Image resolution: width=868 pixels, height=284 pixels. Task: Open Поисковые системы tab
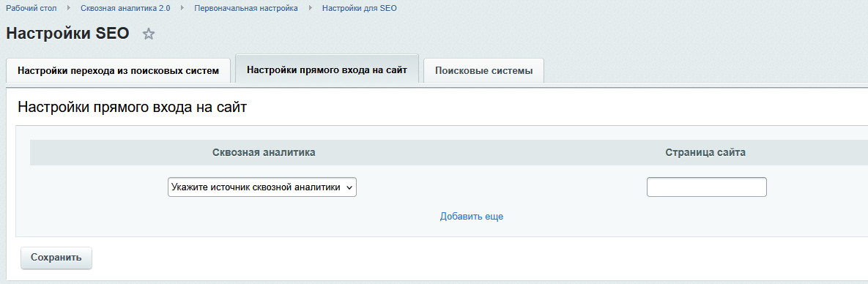click(x=484, y=71)
